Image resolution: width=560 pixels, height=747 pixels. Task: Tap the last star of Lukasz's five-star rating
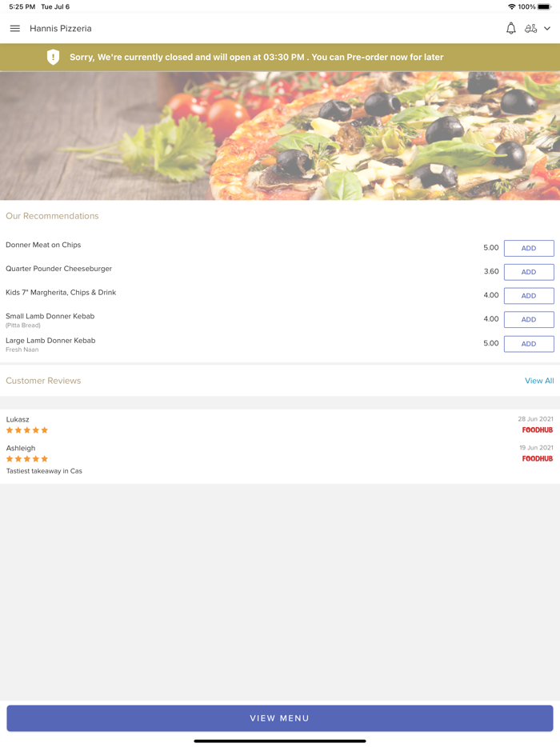pos(45,429)
